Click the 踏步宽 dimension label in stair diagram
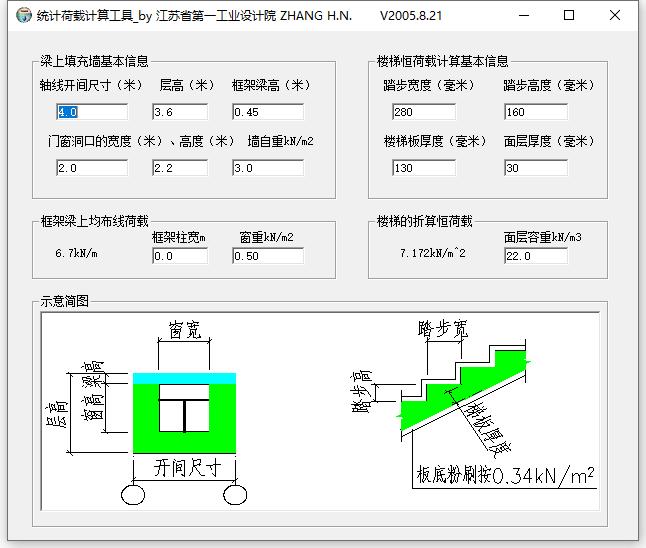 pyautogui.click(x=443, y=329)
